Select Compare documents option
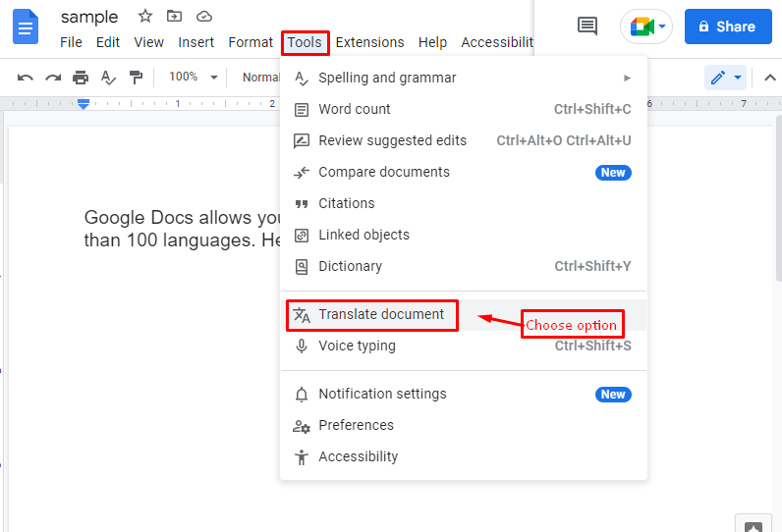The image size is (782, 532). [x=464, y=172]
